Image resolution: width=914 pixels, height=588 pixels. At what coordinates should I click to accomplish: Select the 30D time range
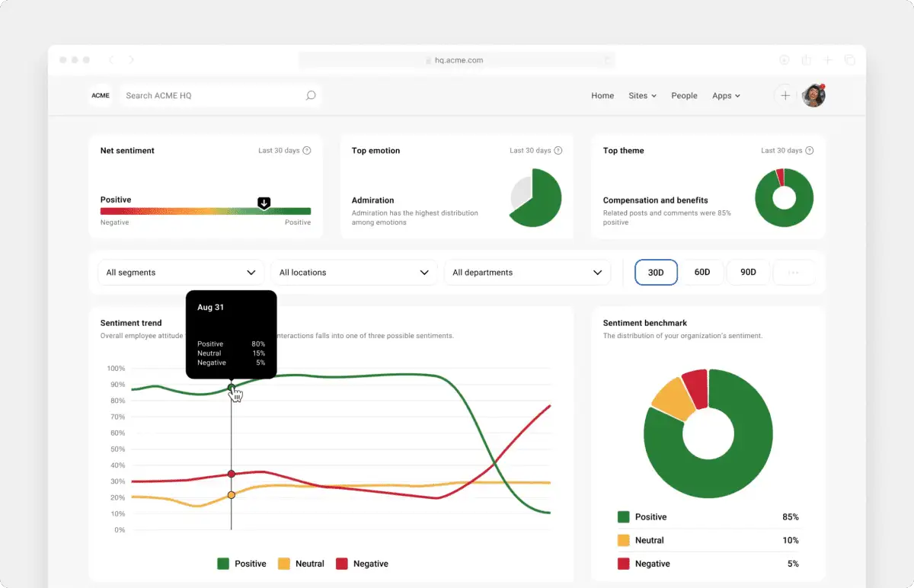[x=656, y=273]
